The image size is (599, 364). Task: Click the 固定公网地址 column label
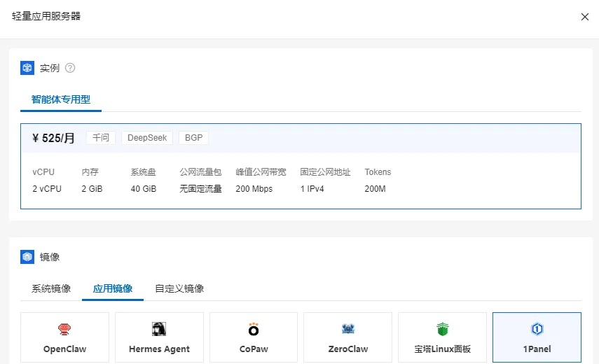325,172
